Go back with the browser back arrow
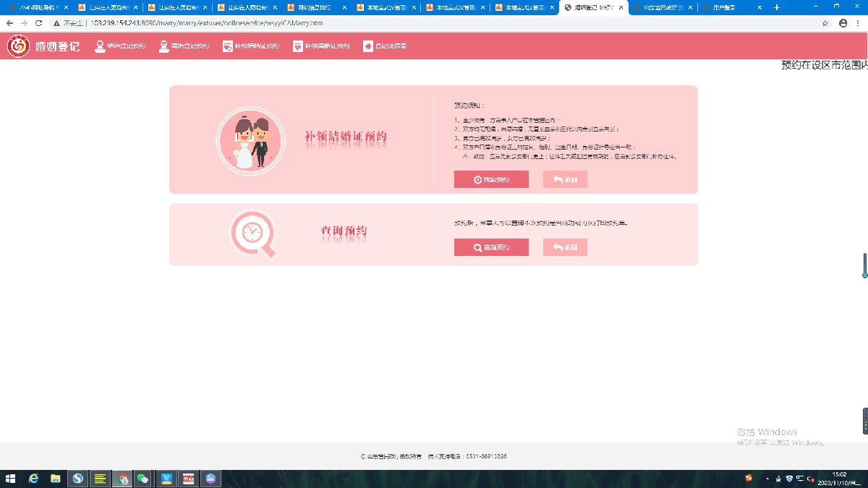 9,23
